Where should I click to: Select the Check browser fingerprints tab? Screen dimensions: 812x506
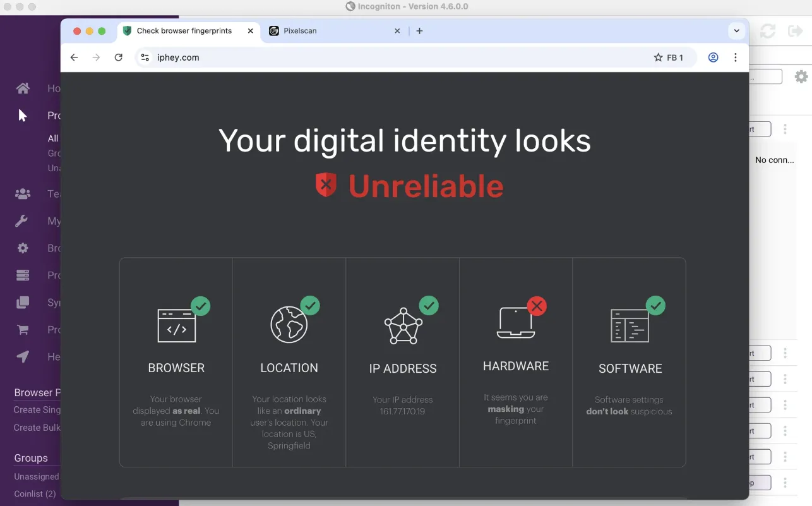[x=183, y=30]
